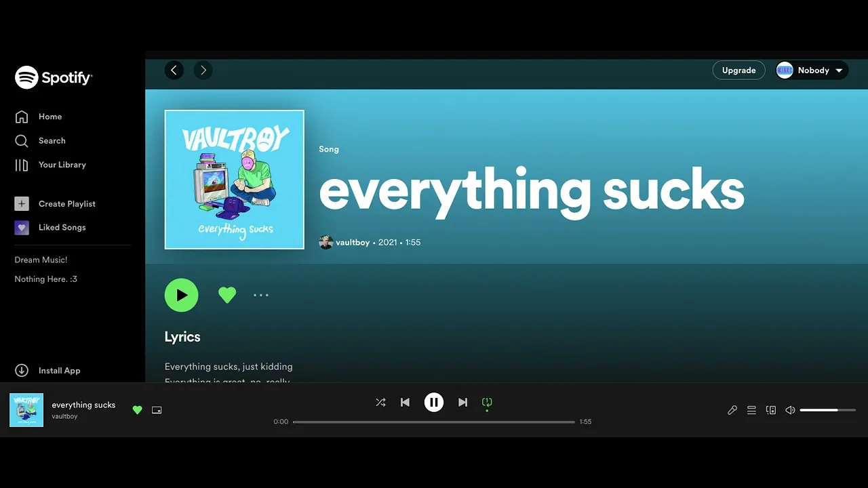Seek in the song progress bar
Image resolution: width=868 pixels, height=488 pixels.
tap(434, 422)
